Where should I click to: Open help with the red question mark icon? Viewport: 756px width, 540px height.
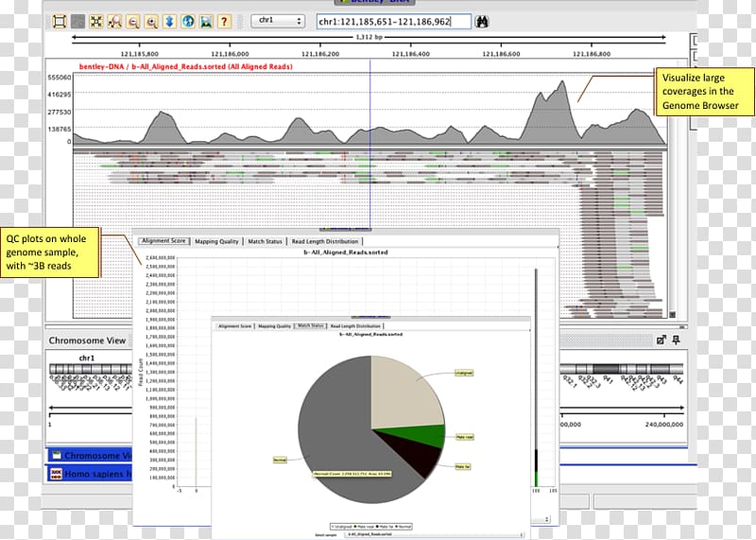(224, 22)
